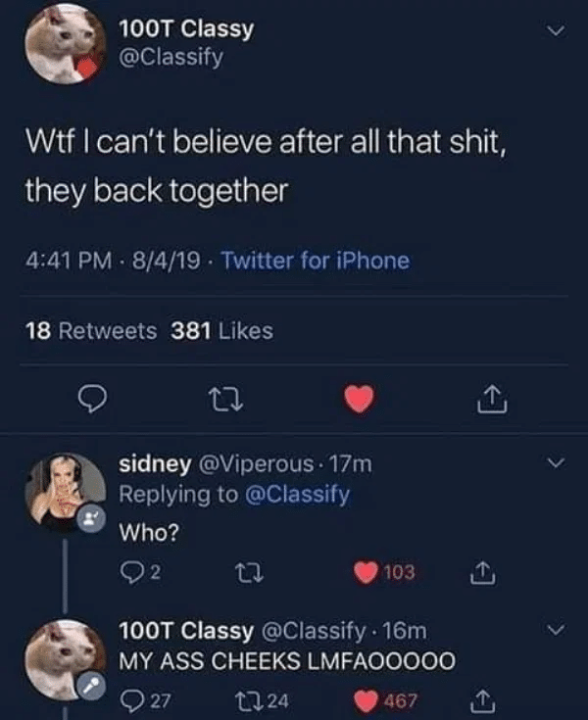Viewport: 588px width, 720px height.
Task: Tap reply icon under main tweet
Action: [92, 399]
